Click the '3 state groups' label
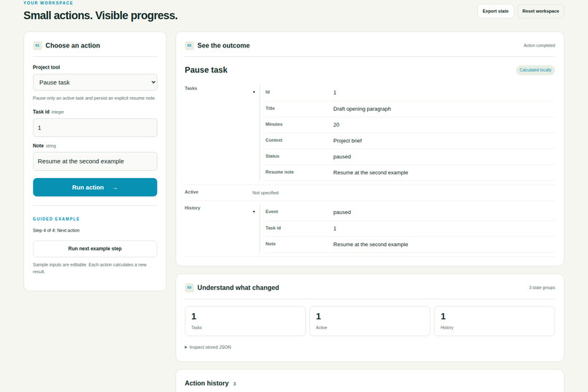Screen dimensions: 588x392 (x=542, y=288)
